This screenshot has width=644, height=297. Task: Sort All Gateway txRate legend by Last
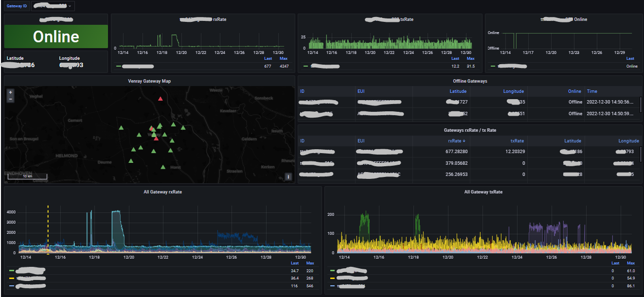pyautogui.click(x=615, y=263)
